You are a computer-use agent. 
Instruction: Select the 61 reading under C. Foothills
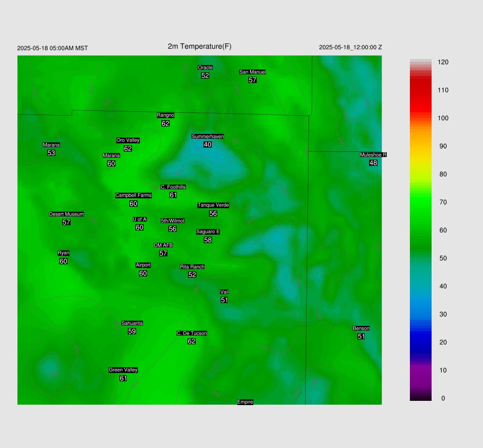(173, 195)
